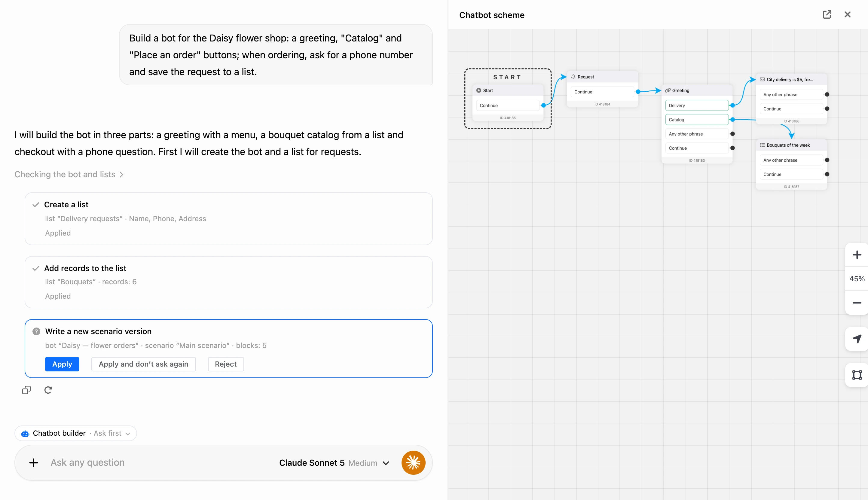Click the START group label
The image size is (868, 500).
507,77
